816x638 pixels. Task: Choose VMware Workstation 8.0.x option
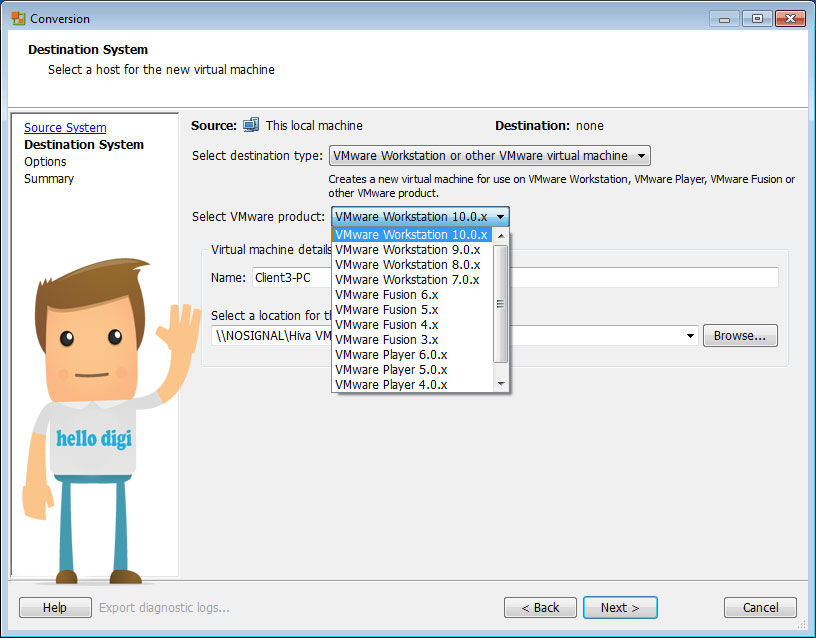(412, 265)
